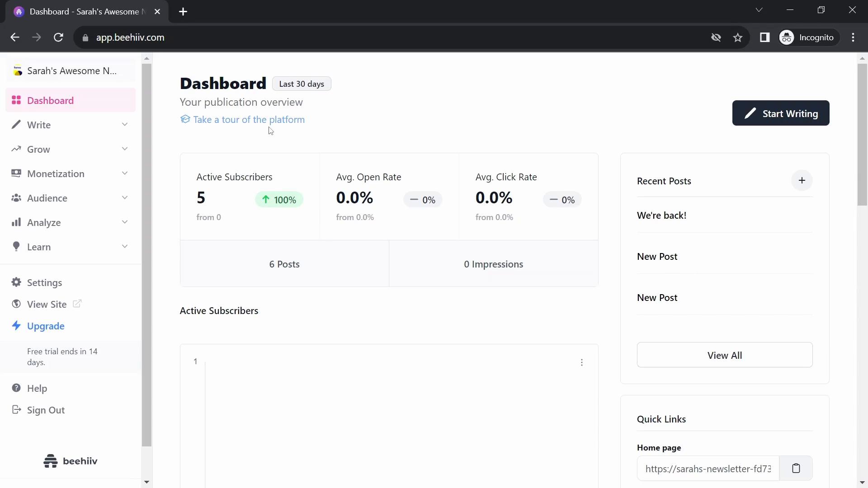Image resolution: width=868 pixels, height=488 pixels.
Task: Click the Dashboard navigation icon
Action: [16, 100]
